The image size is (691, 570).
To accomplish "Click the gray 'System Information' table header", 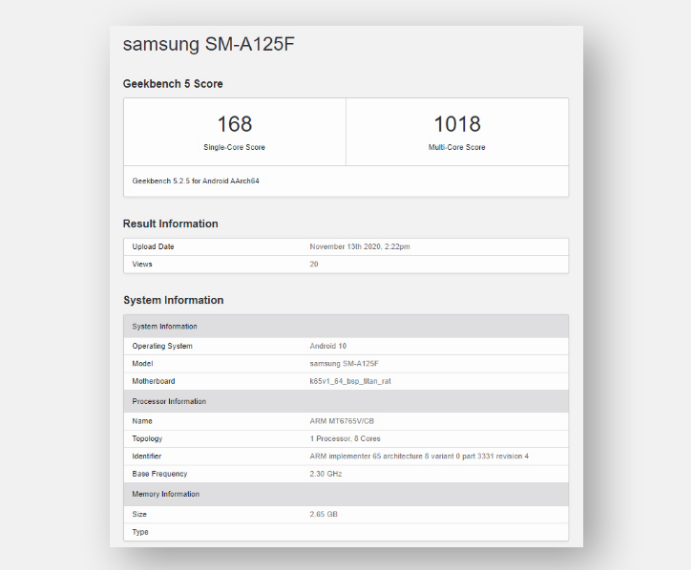I will 346,326.
